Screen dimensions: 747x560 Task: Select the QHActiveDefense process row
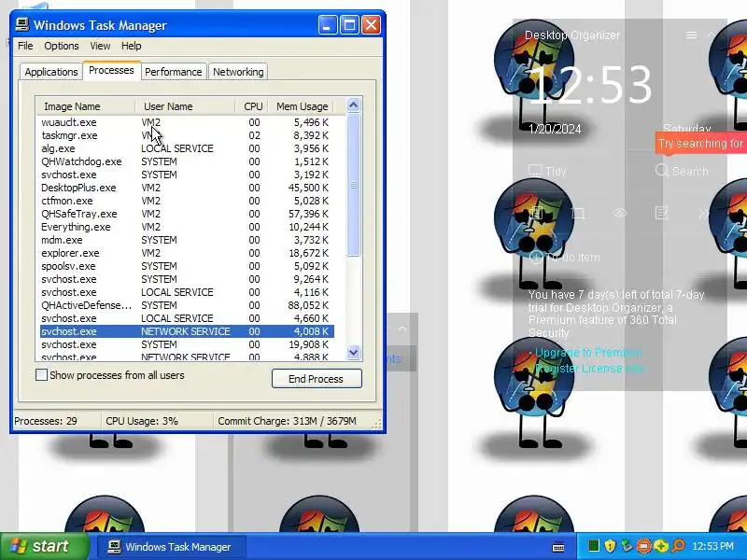pyautogui.click(x=187, y=305)
